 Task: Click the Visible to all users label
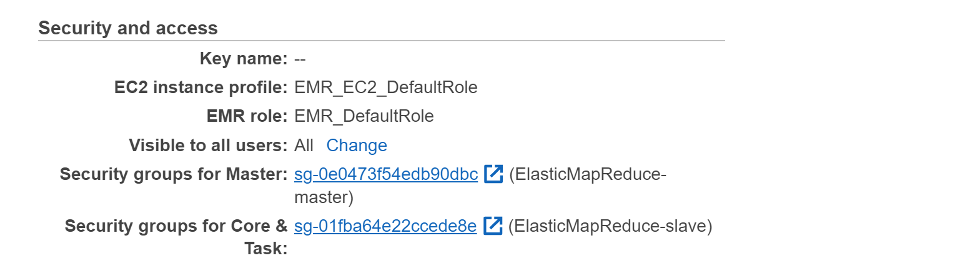[208, 146]
